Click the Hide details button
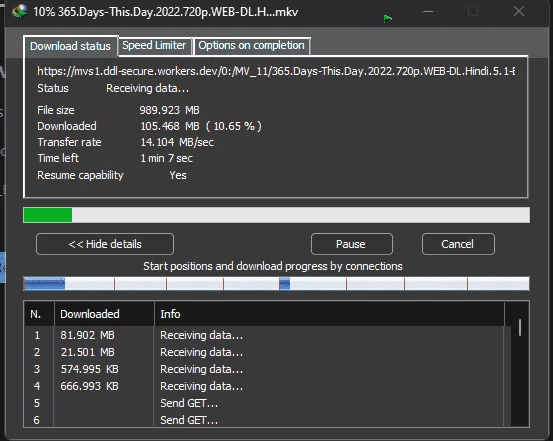Screen dimensions: 553x441 coord(105,244)
